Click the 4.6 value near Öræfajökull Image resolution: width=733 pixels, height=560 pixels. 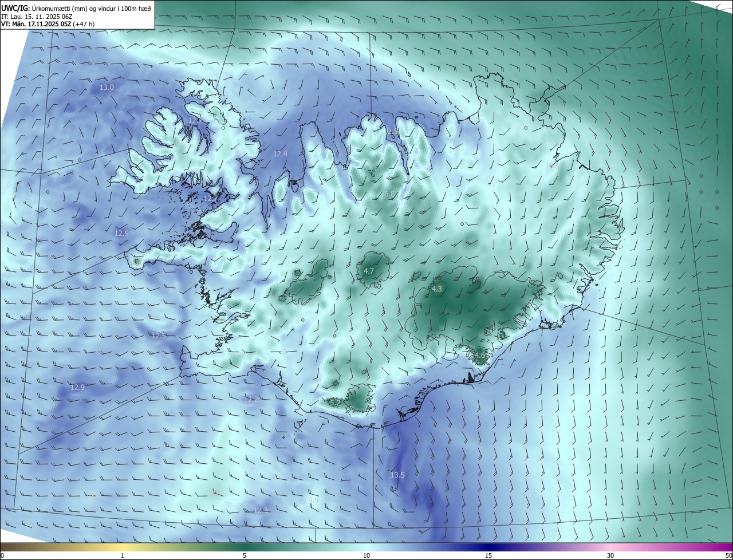480,356
